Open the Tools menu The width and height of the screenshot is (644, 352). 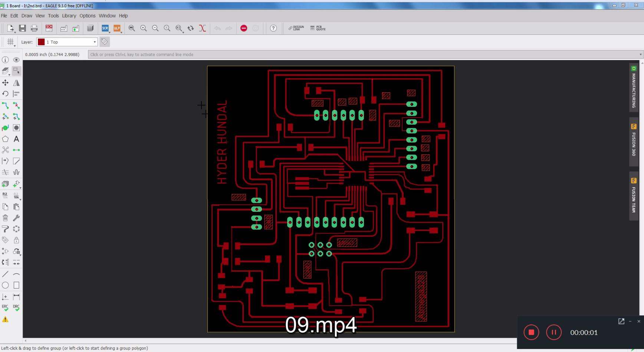pos(53,16)
